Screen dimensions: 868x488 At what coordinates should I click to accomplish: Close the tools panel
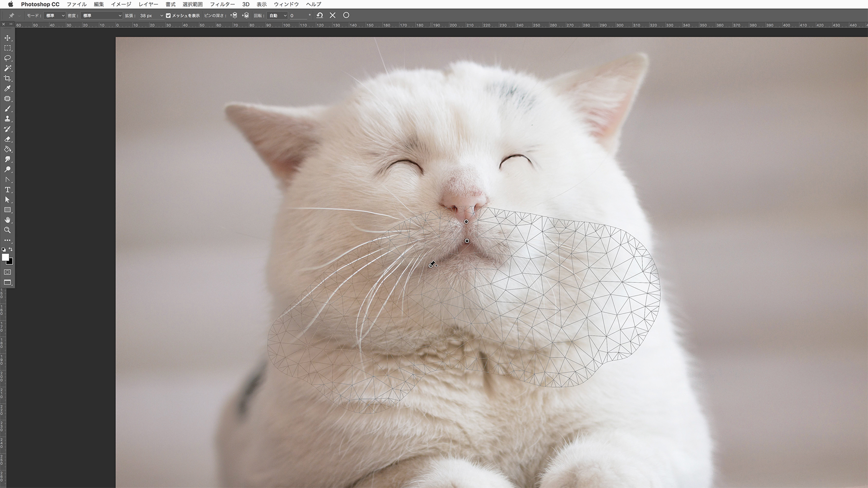[4, 24]
